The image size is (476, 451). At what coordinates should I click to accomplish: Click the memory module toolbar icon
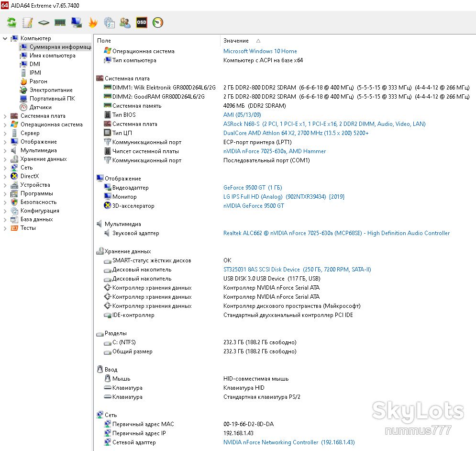60,23
